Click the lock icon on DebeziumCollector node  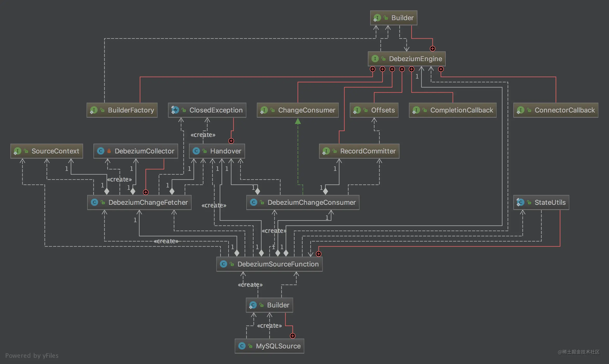coord(109,151)
